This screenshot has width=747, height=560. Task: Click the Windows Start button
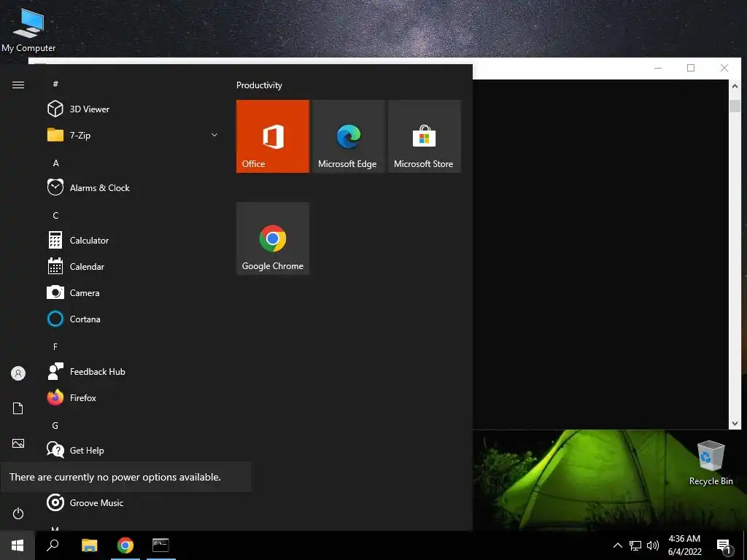(18, 545)
